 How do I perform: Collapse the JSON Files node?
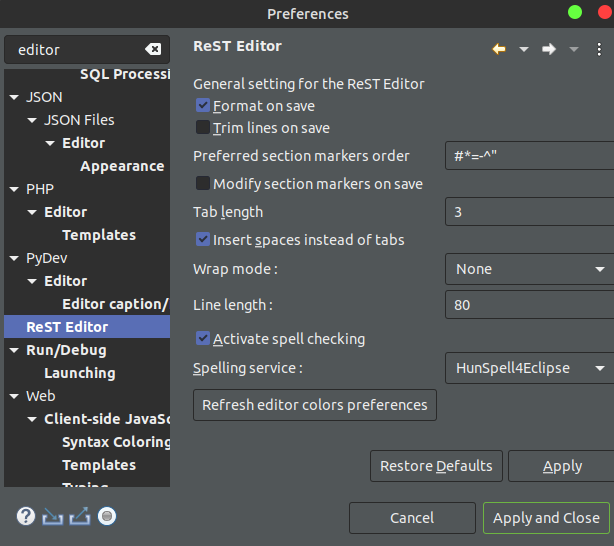point(32,120)
